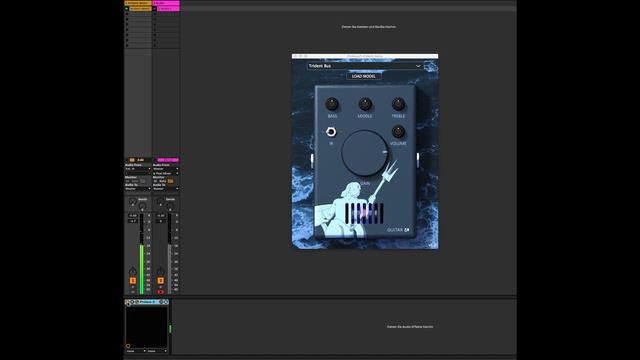Open pink track Post Mixer input dropdown
The height and width of the screenshot is (360, 640).
(166, 173)
